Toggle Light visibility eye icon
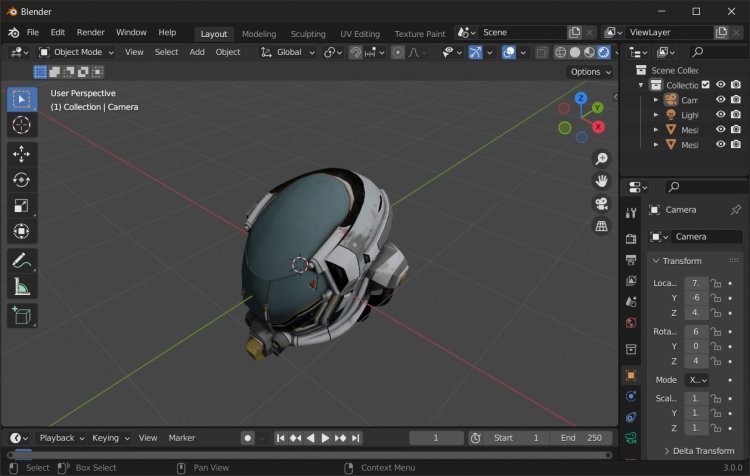Viewport: 750px width, 476px height. point(720,115)
